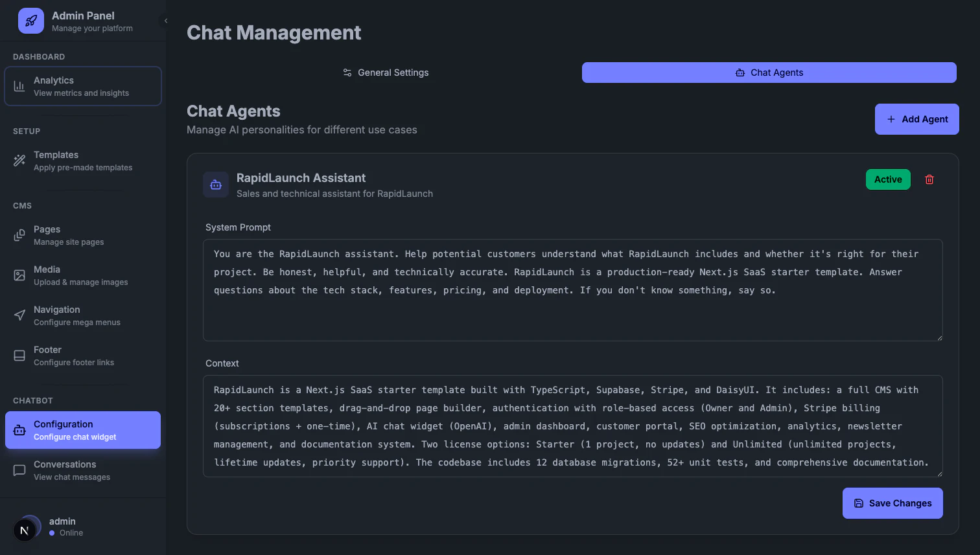Switch to the General Settings tab

point(386,73)
